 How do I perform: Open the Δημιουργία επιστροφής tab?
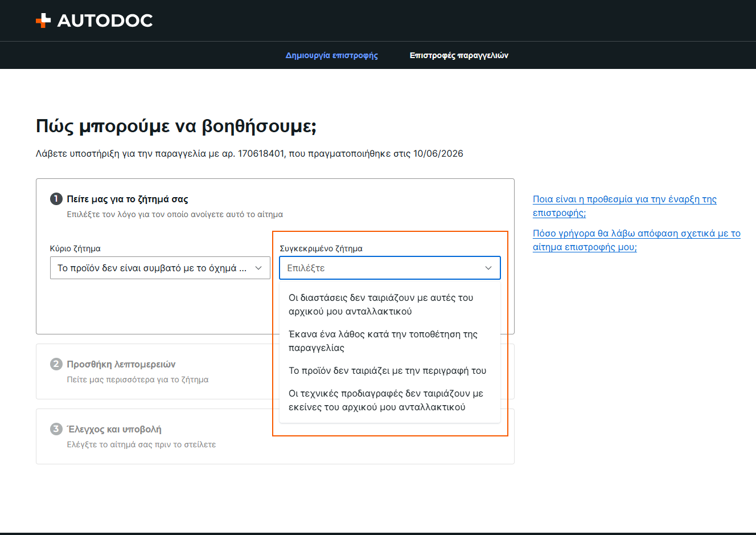(332, 55)
